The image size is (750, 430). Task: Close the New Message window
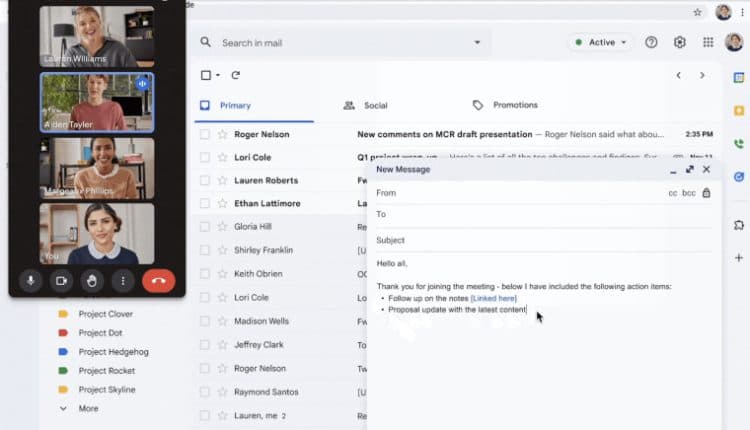706,169
